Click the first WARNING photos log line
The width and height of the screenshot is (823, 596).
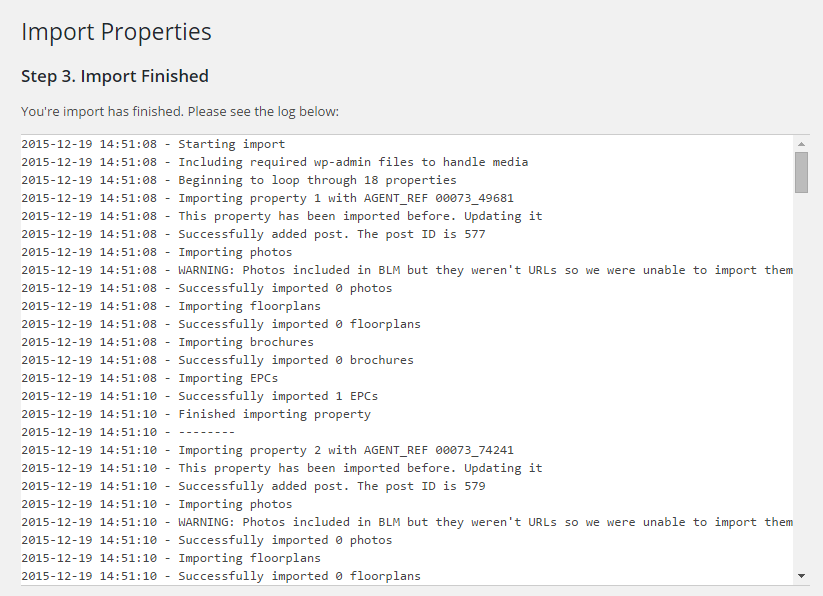[x=407, y=270]
